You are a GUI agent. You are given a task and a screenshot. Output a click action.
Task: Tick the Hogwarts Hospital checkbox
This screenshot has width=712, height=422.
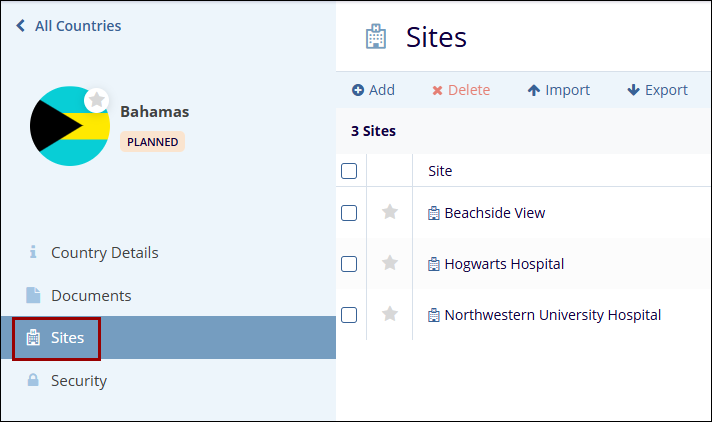pyautogui.click(x=349, y=264)
